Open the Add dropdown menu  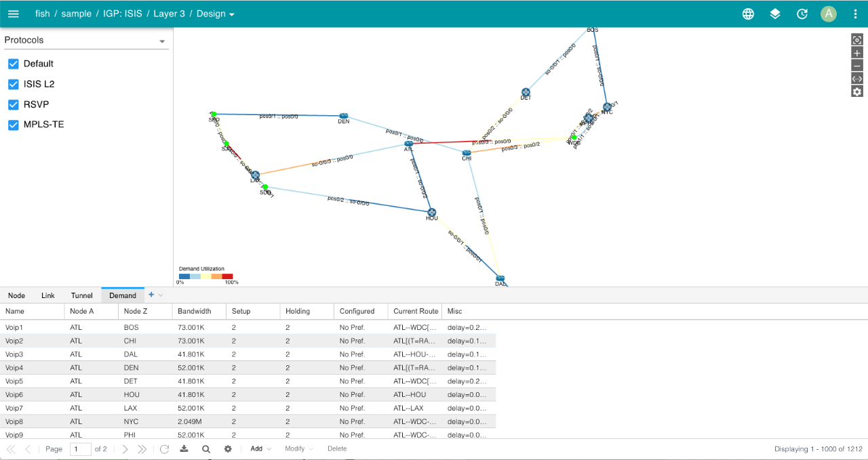[x=260, y=448]
